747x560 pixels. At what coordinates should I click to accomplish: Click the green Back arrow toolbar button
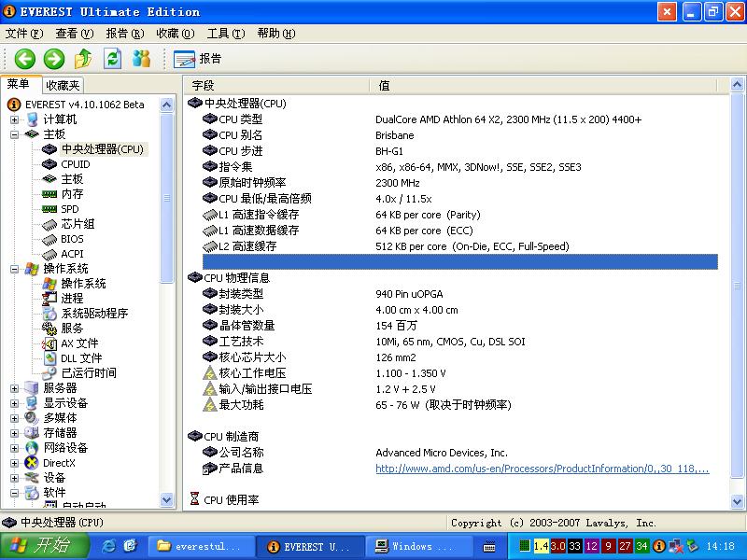click(24, 59)
